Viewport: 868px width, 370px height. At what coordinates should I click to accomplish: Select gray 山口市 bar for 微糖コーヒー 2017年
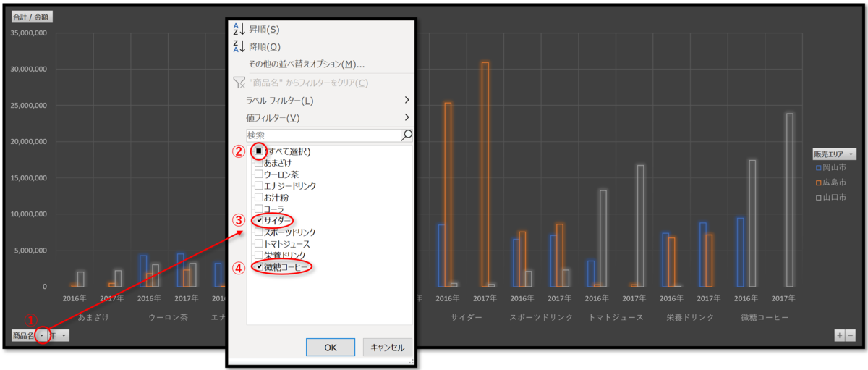pos(790,200)
